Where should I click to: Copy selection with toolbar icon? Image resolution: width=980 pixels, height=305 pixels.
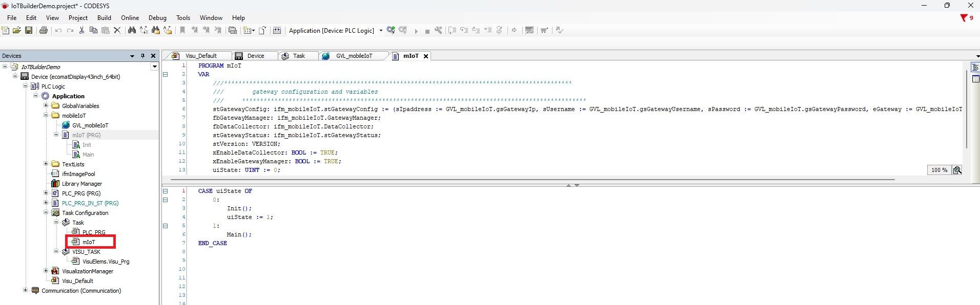(93, 30)
